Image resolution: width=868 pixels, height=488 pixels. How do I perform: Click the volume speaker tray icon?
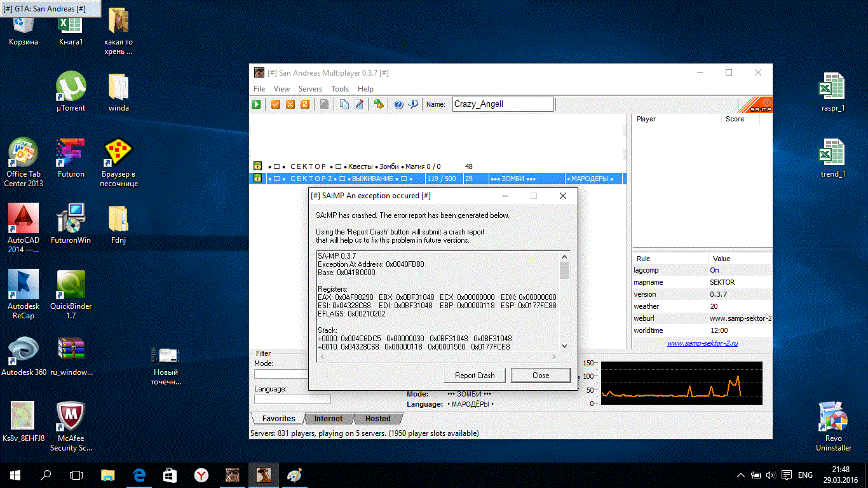click(771, 475)
